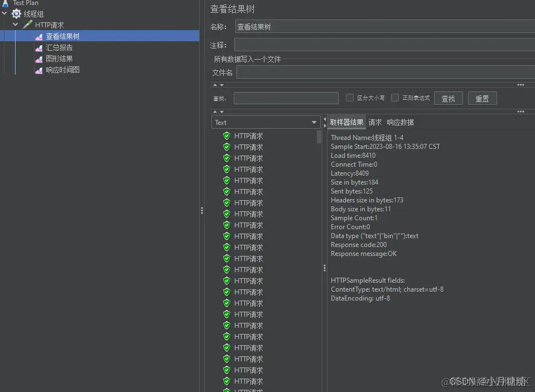Click the 查看结果树 listener icon

click(39, 36)
